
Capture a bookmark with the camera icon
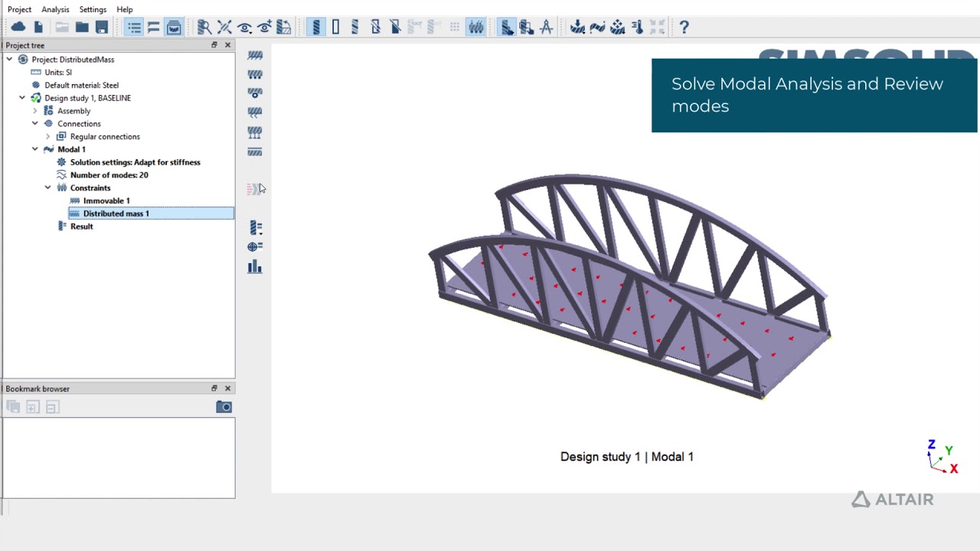click(x=224, y=407)
